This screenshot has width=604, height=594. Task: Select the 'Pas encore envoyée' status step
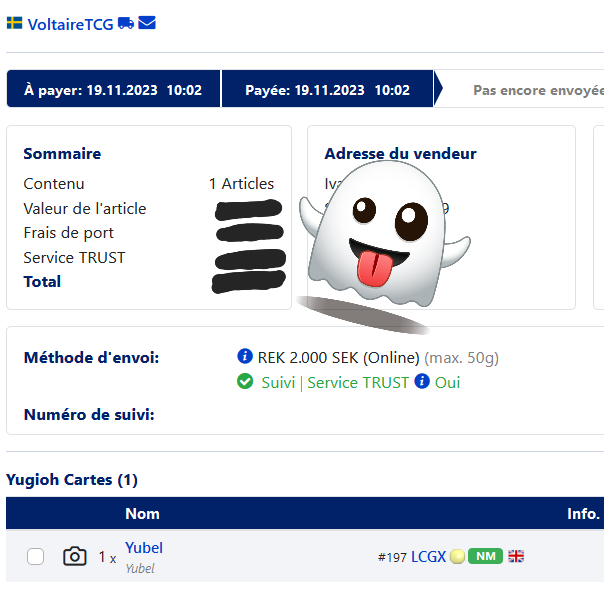pos(538,90)
